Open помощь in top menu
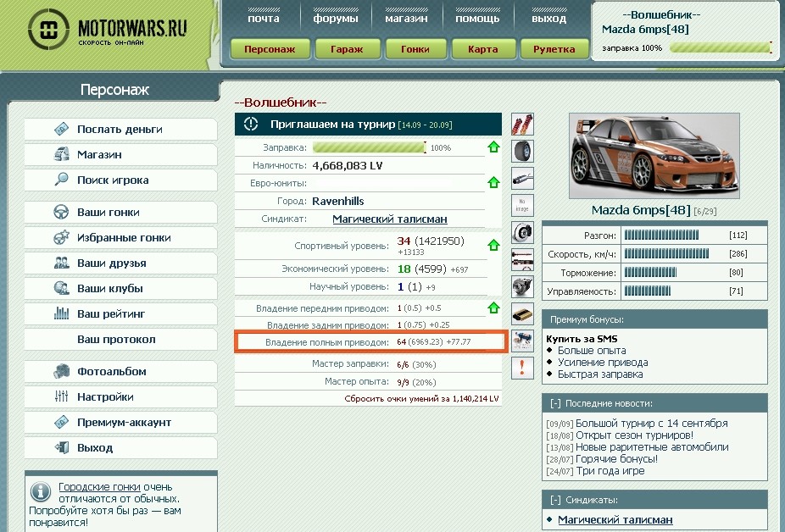 (x=477, y=19)
